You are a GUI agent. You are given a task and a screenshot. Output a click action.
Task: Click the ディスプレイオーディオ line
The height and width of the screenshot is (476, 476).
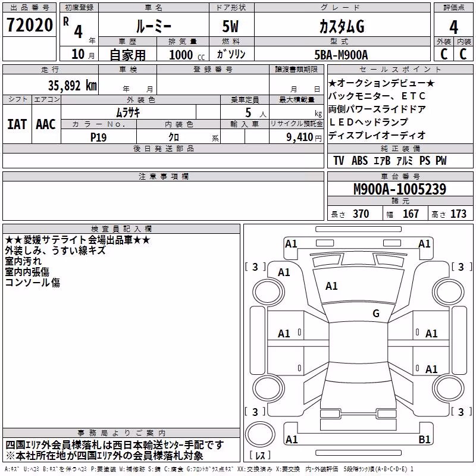click(x=377, y=135)
